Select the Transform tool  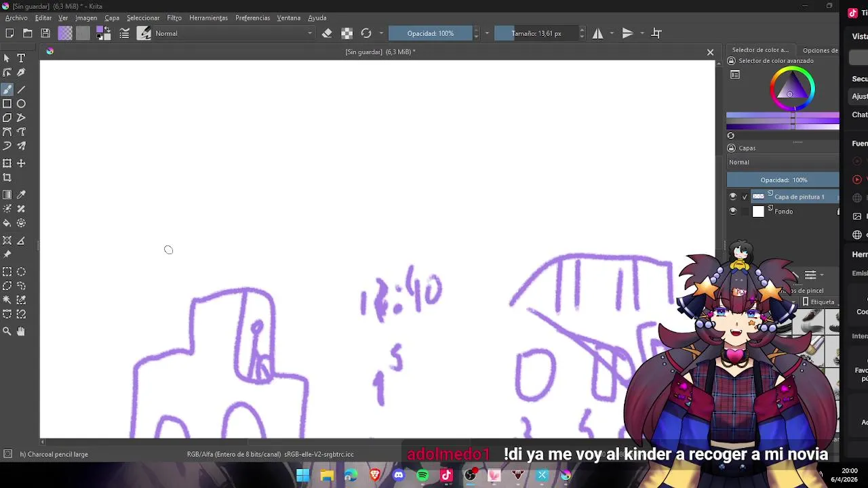7,163
